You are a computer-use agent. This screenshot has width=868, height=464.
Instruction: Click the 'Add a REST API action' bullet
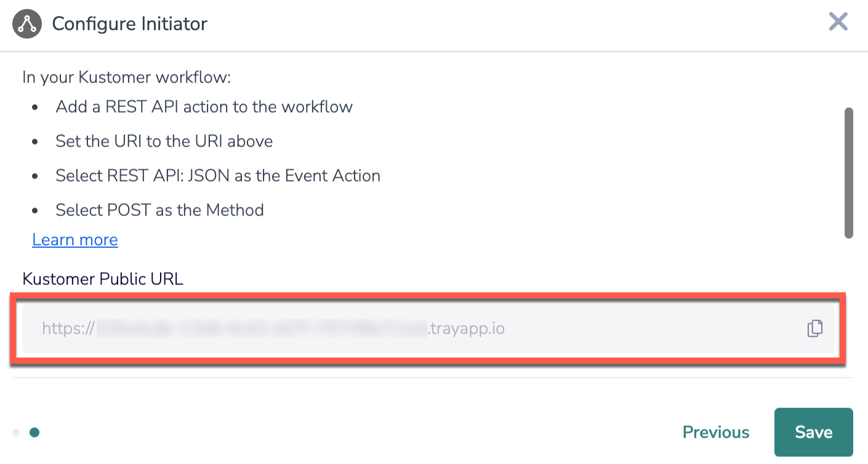pos(204,106)
